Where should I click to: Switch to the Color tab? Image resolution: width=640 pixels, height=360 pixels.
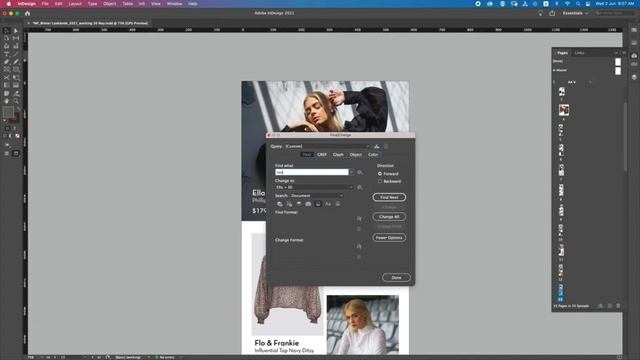373,155
